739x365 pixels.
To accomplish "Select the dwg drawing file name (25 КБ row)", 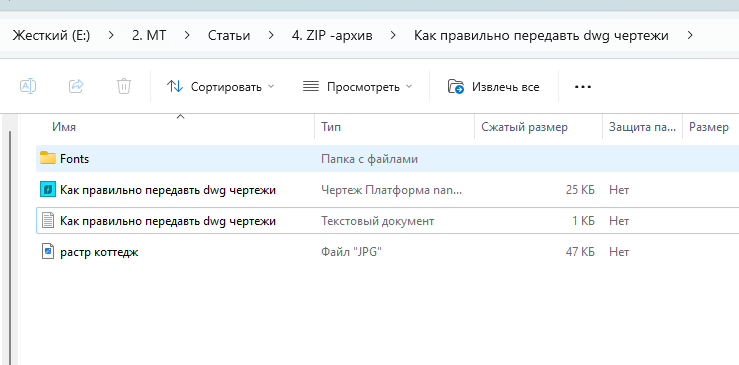I will 168,190.
